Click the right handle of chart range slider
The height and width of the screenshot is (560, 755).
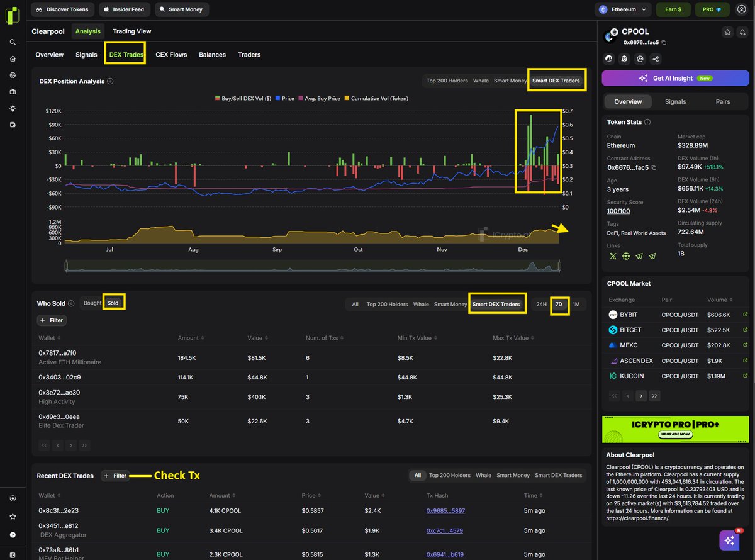coord(560,267)
